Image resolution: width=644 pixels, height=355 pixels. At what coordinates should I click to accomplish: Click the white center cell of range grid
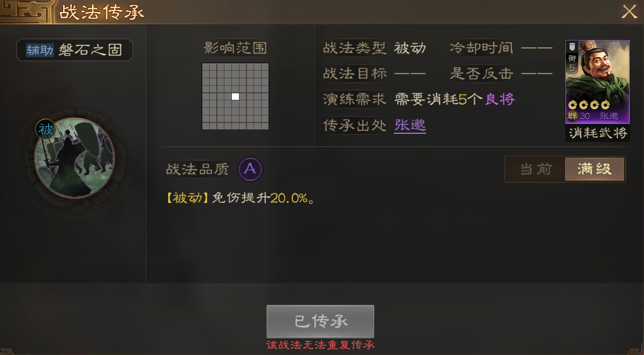pyautogui.click(x=235, y=97)
